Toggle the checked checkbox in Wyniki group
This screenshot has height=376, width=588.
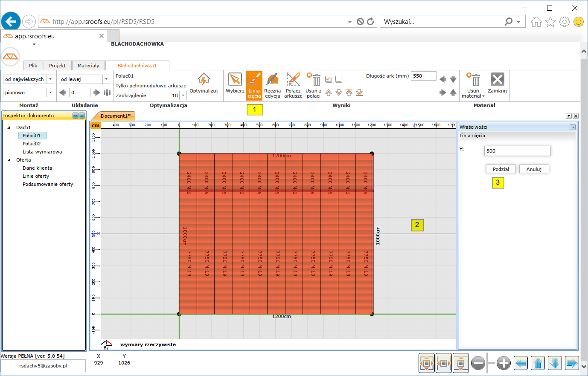click(x=329, y=79)
